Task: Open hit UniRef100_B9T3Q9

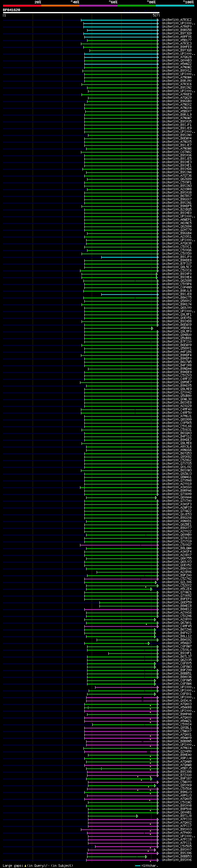Action: [177, 33]
